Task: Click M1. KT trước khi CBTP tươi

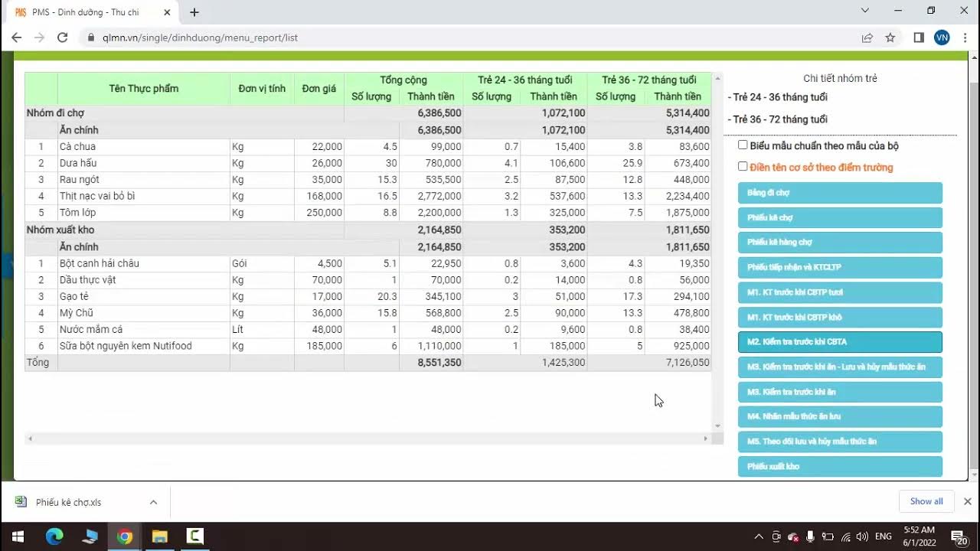Action: pyautogui.click(x=840, y=292)
